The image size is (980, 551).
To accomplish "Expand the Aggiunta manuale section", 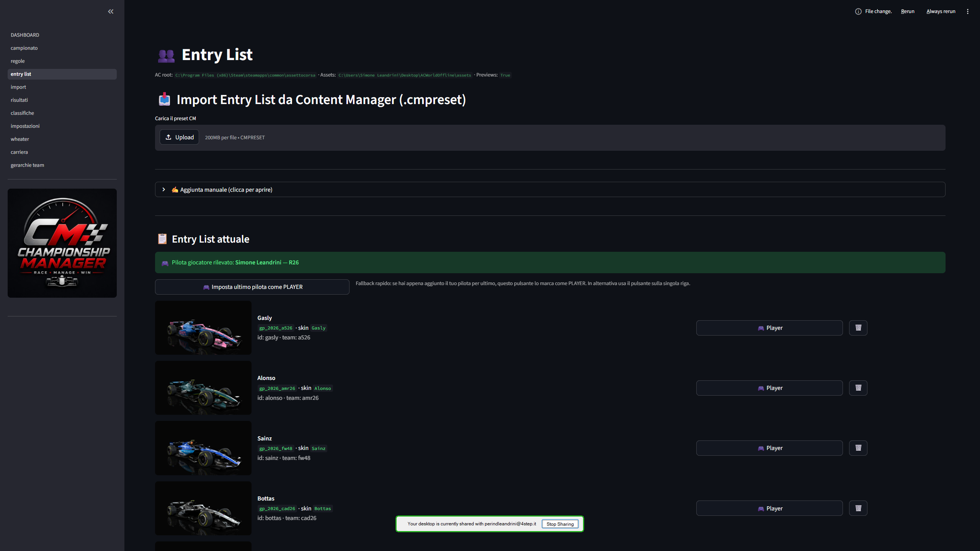I will [x=550, y=189].
